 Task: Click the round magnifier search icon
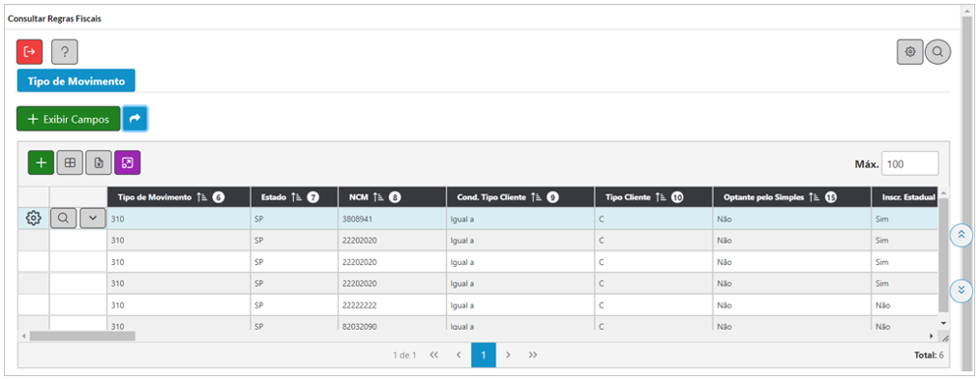[937, 52]
